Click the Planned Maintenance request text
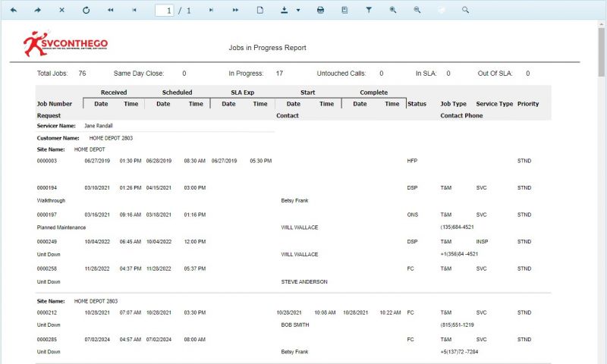The image size is (607, 364). tap(61, 227)
